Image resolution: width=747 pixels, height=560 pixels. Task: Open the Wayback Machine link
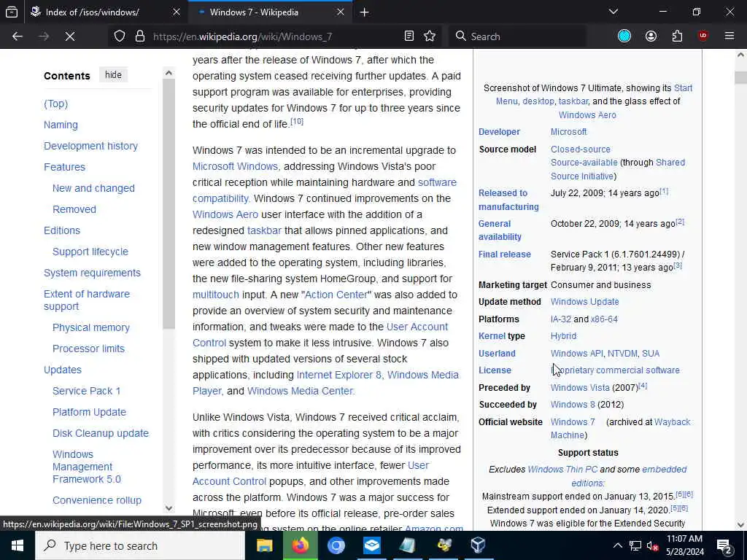click(620, 429)
